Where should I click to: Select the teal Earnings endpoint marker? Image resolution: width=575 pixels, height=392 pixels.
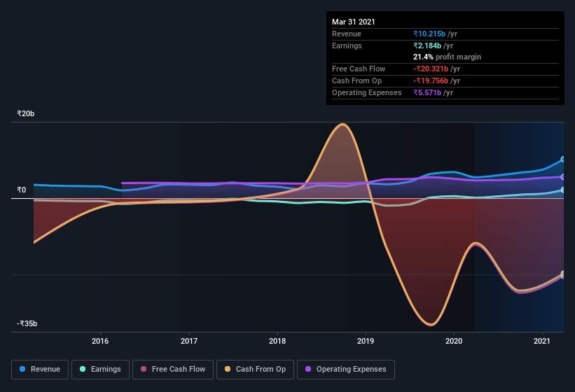(563, 190)
